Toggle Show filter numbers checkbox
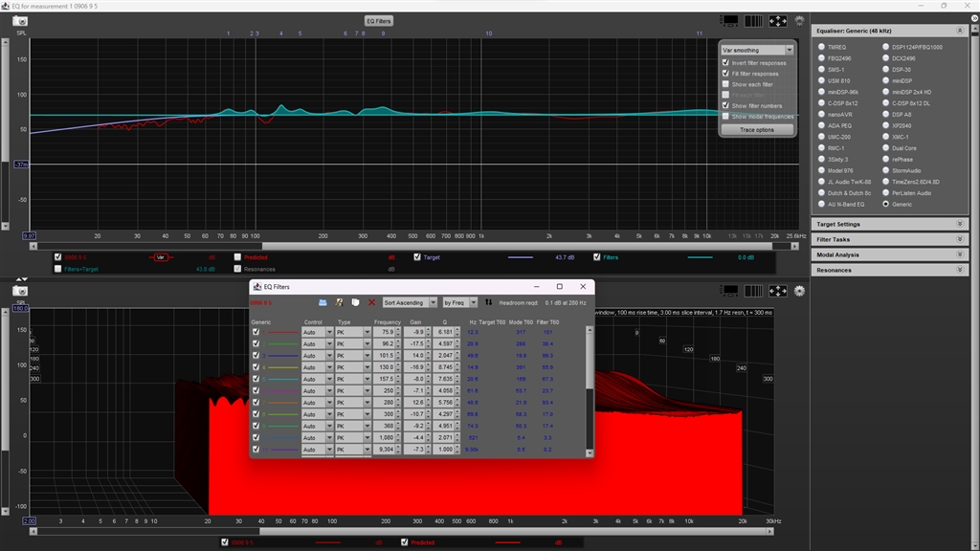Viewport: 980px width, 551px height. coord(725,105)
